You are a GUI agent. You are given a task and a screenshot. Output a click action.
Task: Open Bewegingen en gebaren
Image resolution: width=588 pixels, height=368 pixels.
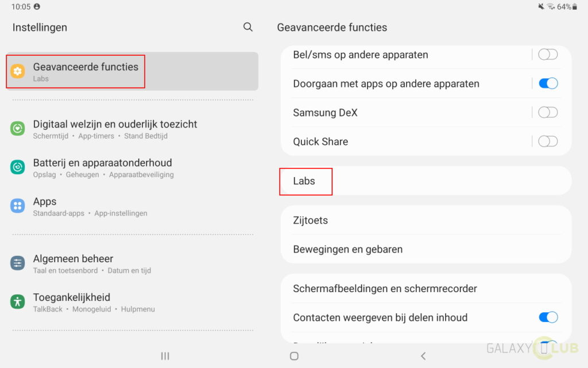[x=426, y=249]
